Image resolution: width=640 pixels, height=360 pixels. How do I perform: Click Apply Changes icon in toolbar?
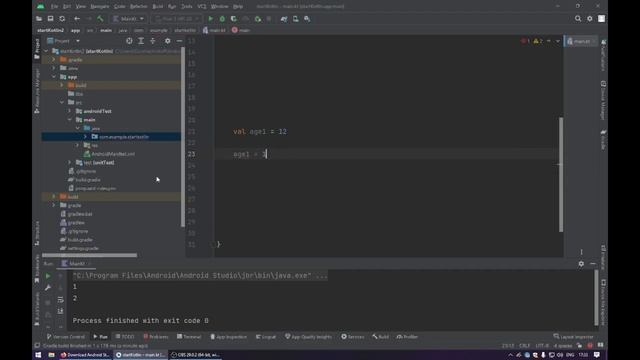tap(258, 19)
